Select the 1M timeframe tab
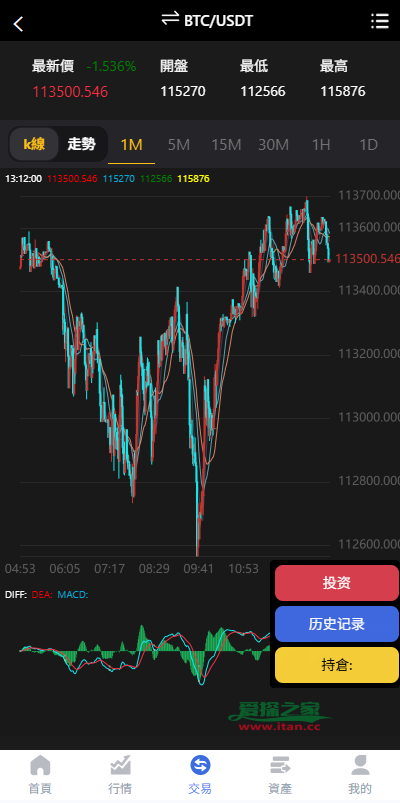The height and width of the screenshot is (803, 400). (131, 145)
